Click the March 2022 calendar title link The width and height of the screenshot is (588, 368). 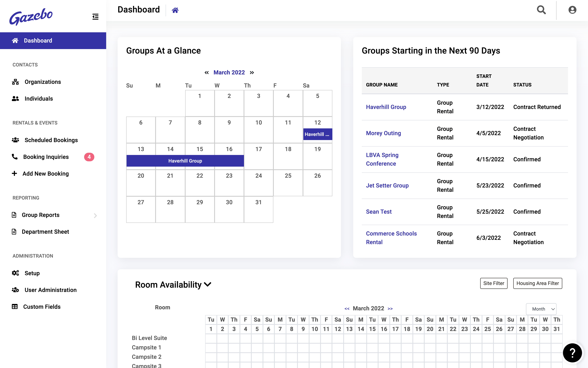(229, 73)
